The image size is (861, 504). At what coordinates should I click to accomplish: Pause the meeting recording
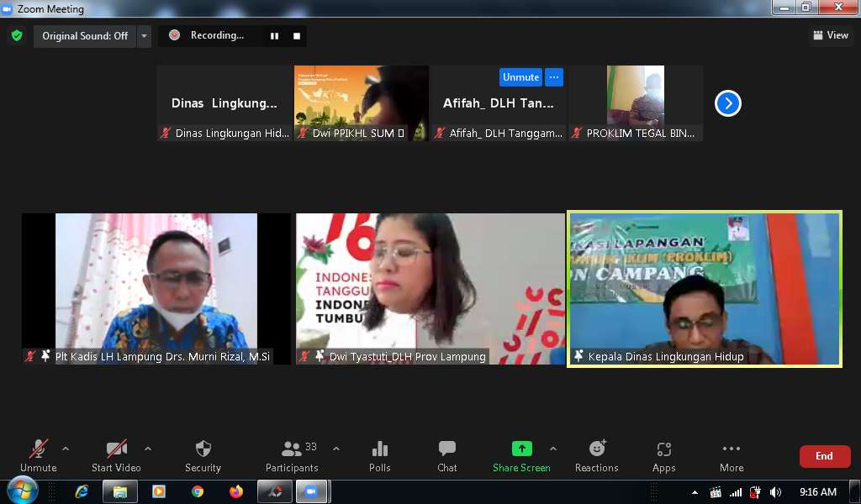(274, 36)
